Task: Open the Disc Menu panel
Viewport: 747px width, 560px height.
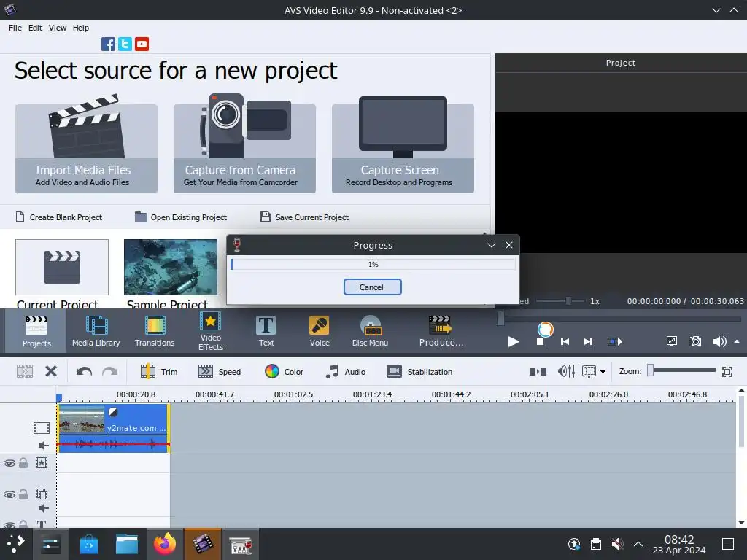Action: click(370, 332)
